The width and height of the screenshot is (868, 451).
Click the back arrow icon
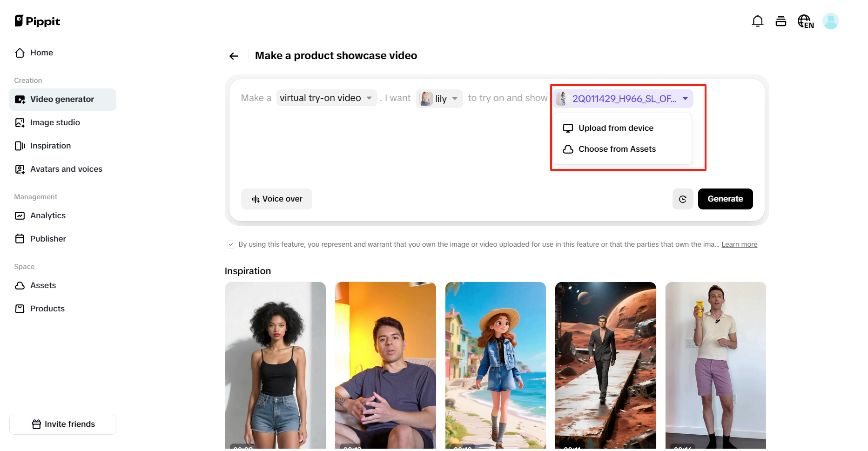[234, 56]
